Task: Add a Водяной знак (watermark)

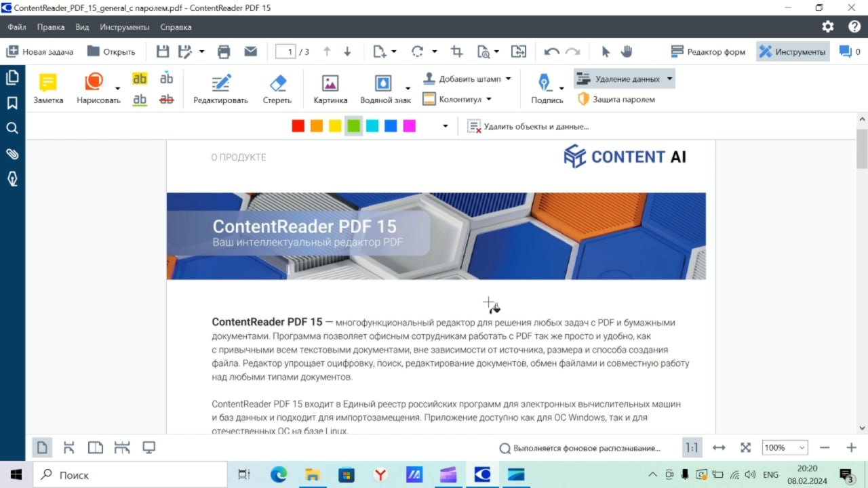Action: click(x=384, y=88)
